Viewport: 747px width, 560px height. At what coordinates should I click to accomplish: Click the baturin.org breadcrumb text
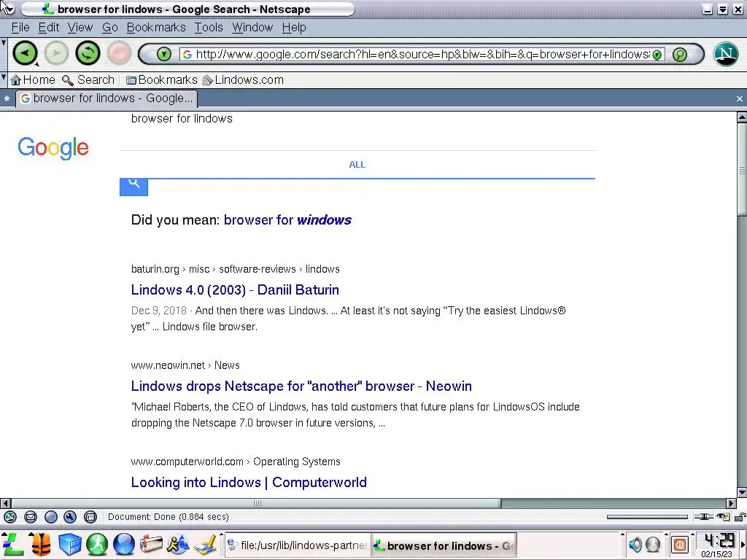[x=236, y=269]
